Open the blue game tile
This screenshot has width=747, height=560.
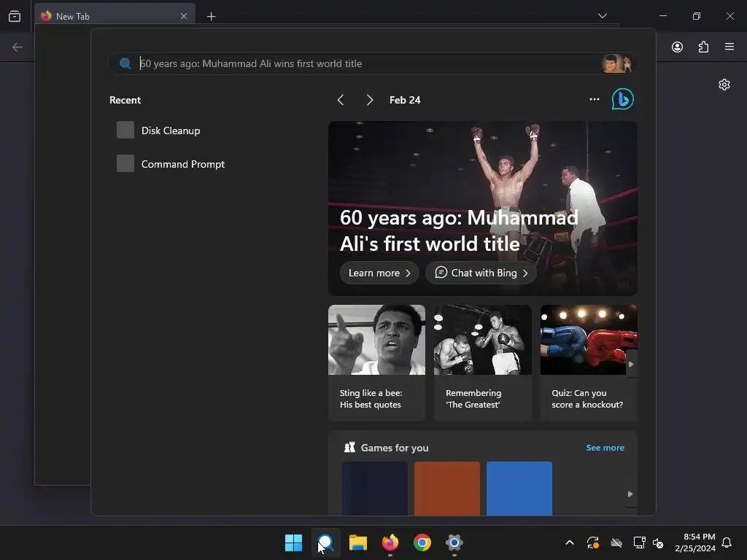(519, 488)
